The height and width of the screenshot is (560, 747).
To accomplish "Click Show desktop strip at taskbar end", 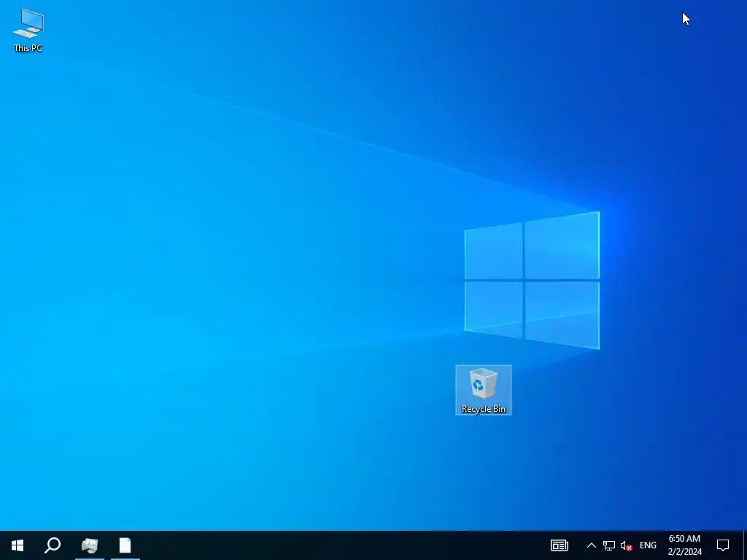I will [x=745, y=545].
